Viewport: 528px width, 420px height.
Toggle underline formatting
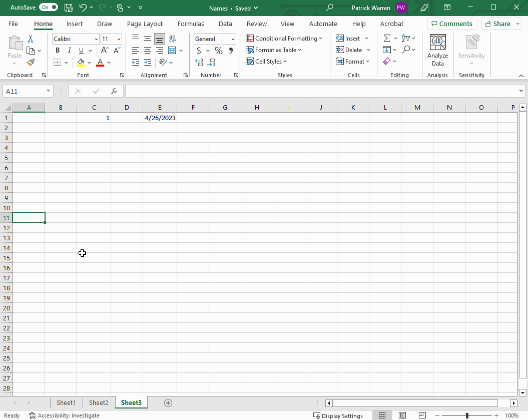point(81,50)
